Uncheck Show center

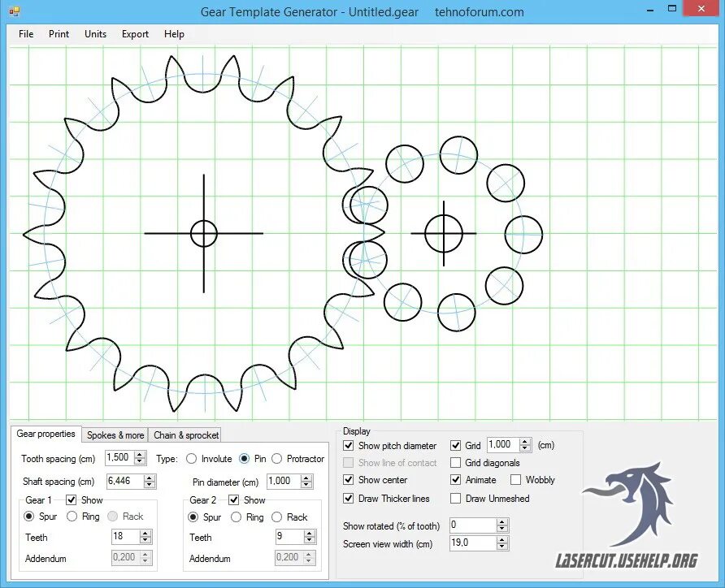point(347,480)
